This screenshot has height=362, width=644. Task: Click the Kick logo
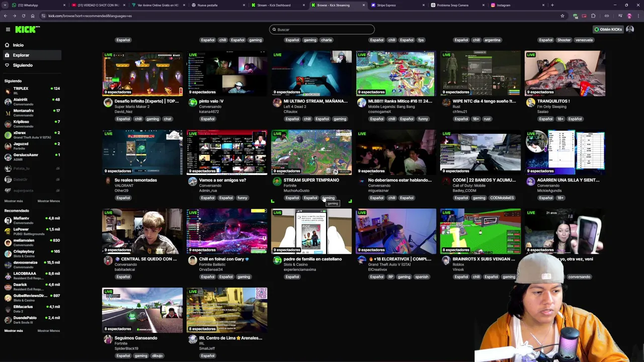(27, 30)
